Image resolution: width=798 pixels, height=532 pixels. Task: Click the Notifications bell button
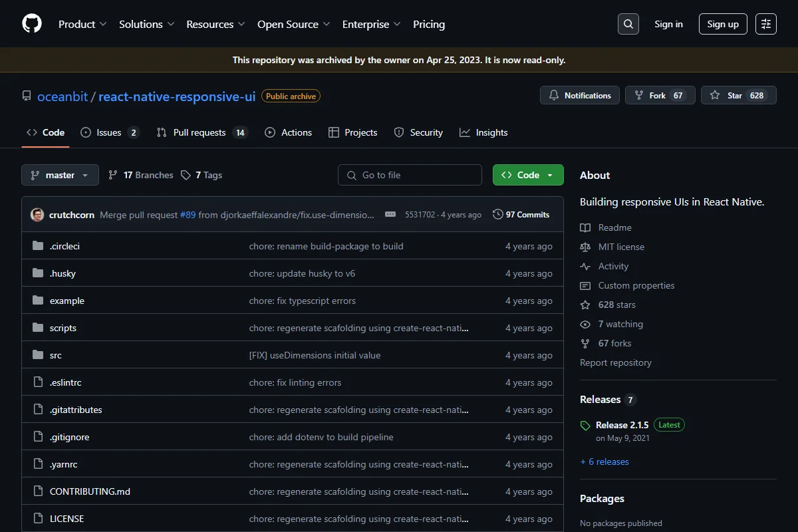[x=580, y=95]
